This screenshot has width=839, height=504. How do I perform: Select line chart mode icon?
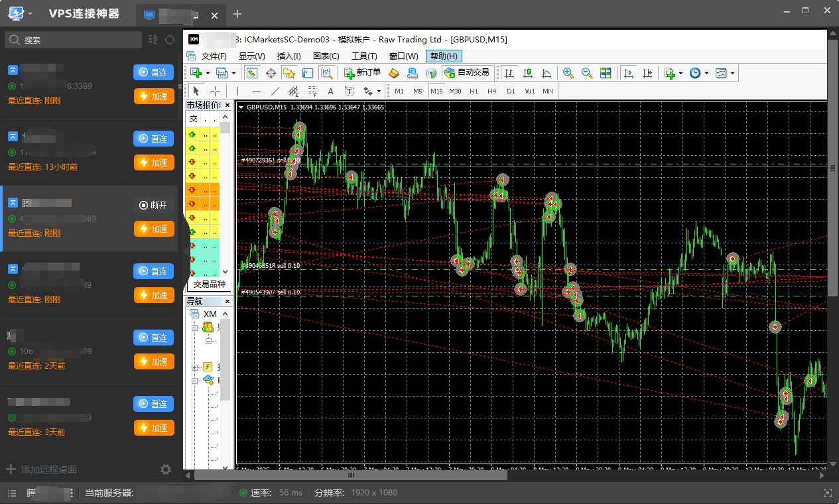click(547, 73)
